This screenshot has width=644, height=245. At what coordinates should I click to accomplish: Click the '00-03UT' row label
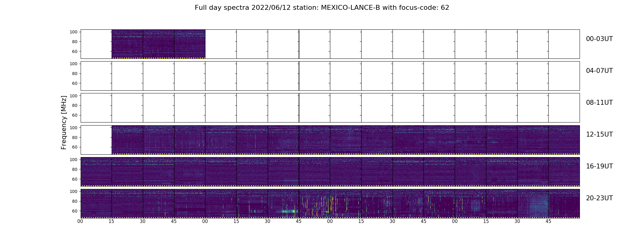pos(599,39)
